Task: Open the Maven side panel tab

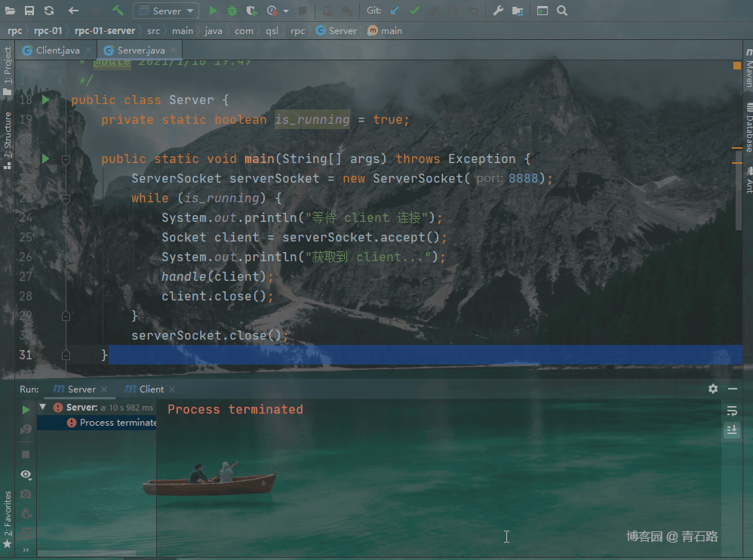Action: [x=748, y=68]
